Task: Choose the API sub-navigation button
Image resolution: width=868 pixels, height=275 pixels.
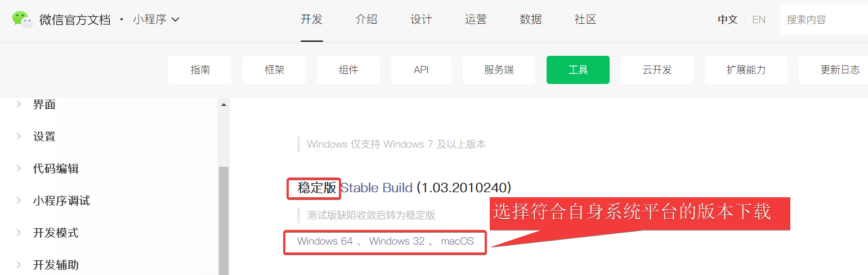Action: point(421,70)
